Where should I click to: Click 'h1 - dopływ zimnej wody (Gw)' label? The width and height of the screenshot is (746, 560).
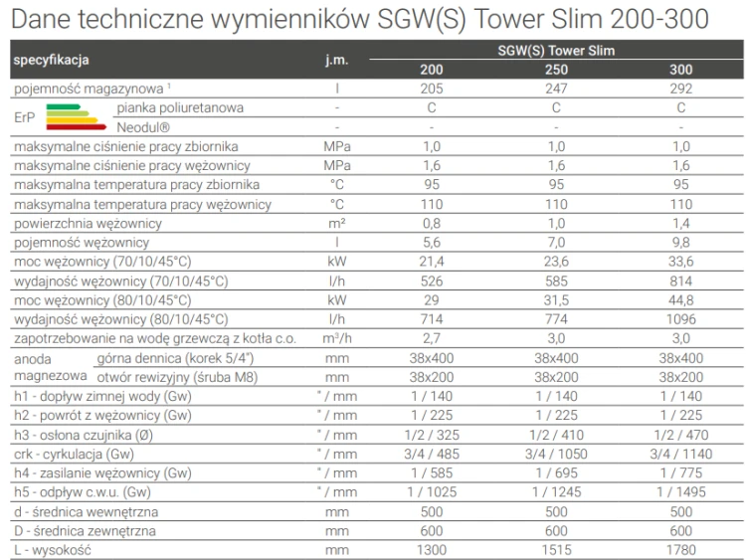[102, 397]
